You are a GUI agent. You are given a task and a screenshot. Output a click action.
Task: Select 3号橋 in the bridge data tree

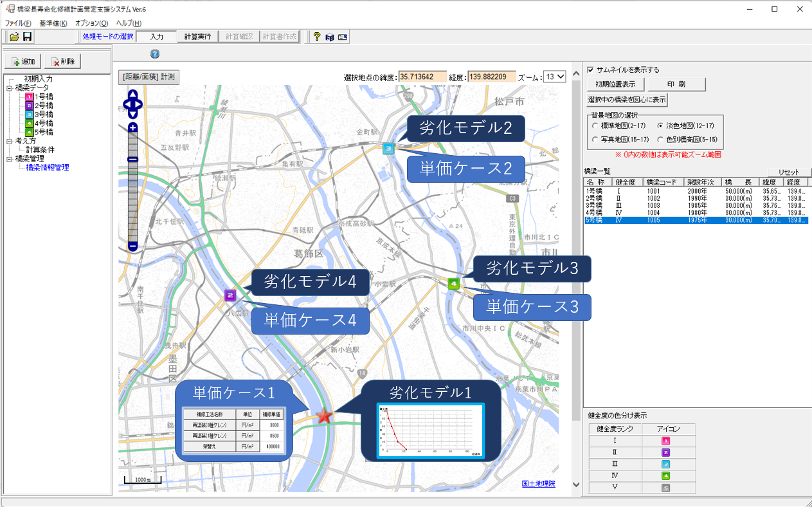pyautogui.click(x=44, y=115)
